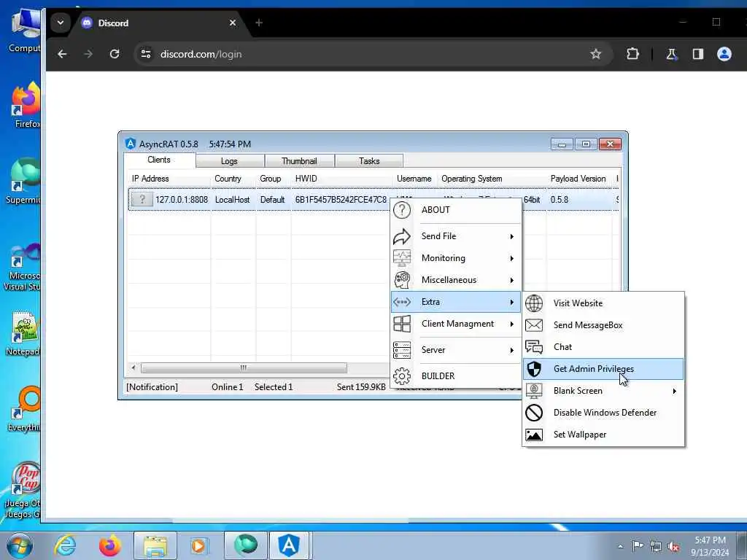Click the Blank Screen monitor icon
This screenshot has width=747, height=560.
(533, 391)
